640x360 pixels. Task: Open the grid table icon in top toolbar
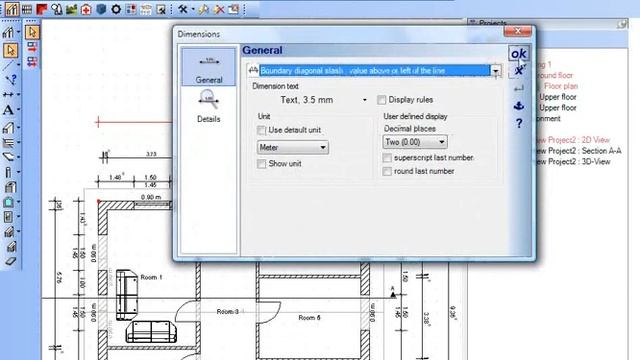[27, 9]
